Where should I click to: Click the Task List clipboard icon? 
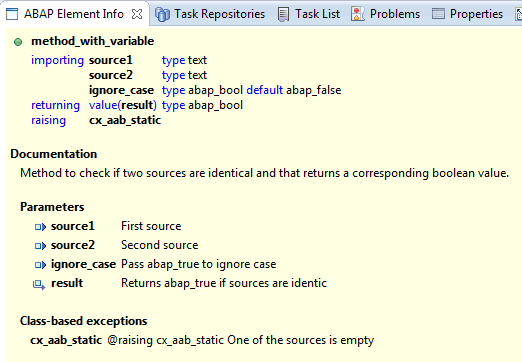tap(283, 14)
